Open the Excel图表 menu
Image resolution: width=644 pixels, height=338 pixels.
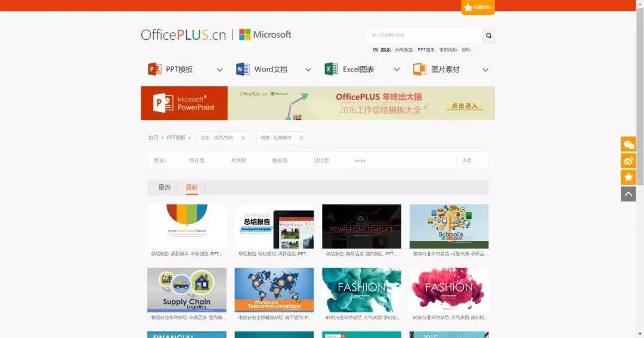click(x=358, y=69)
